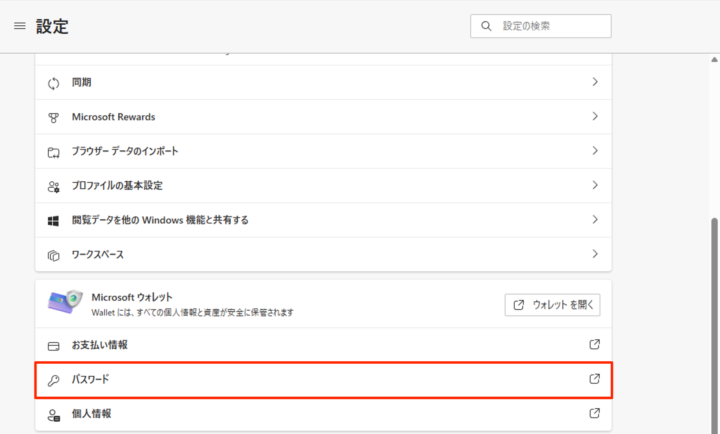The height and width of the screenshot is (434, 720).
Task: Expand the Windows 機能と共有する chevron
Action: coord(595,220)
